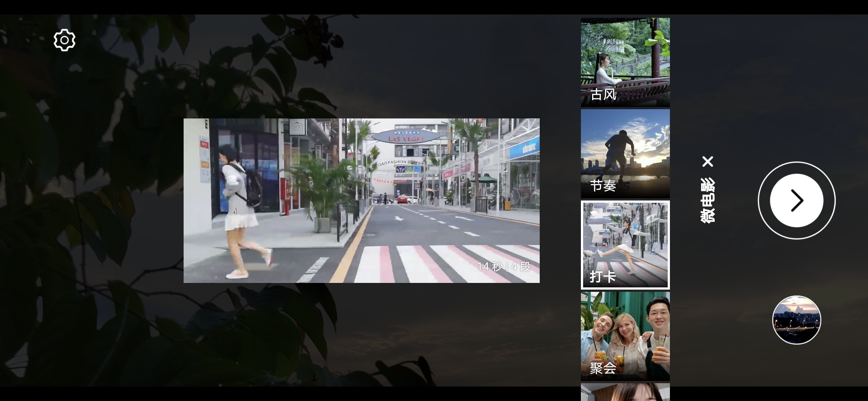868x401 pixels.
Task: Tap the 14 秒 | 4 段 duration label
Action: coord(504,267)
